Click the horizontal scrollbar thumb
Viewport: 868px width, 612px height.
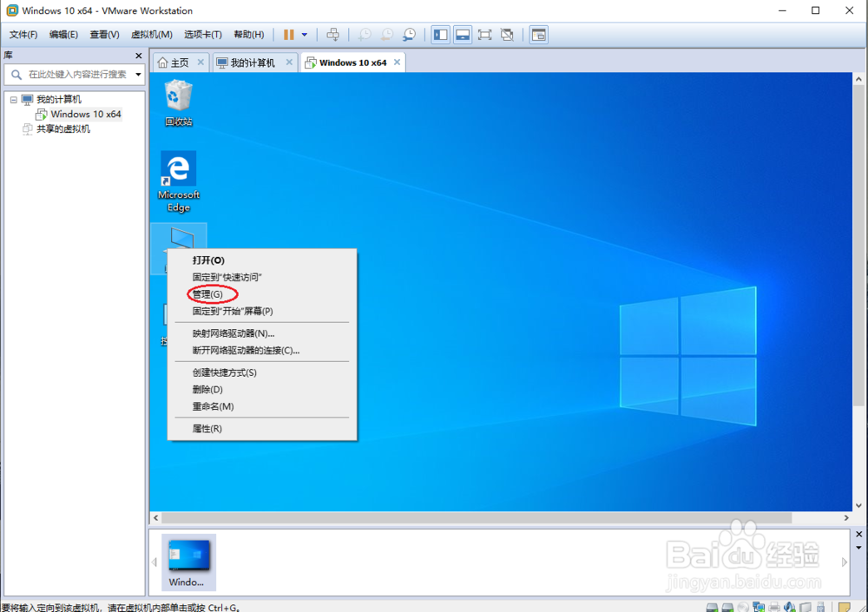[x=476, y=518]
